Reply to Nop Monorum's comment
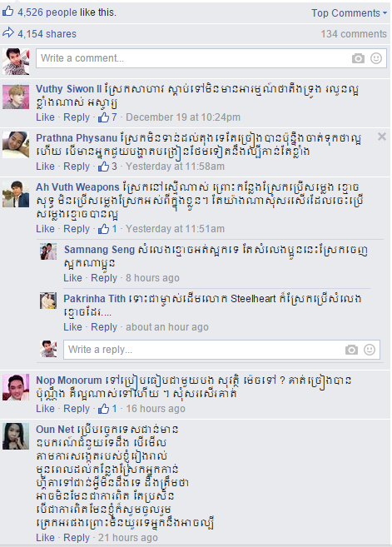Image resolution: width=392 pixels, height=547 pixels. click(77, 409)
